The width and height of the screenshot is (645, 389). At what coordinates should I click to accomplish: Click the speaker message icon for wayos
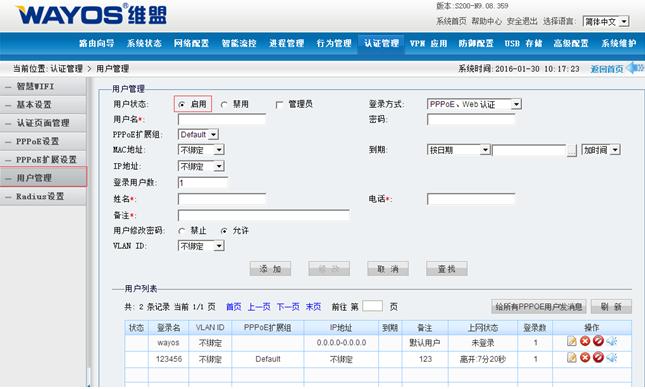tap(612, 341)
